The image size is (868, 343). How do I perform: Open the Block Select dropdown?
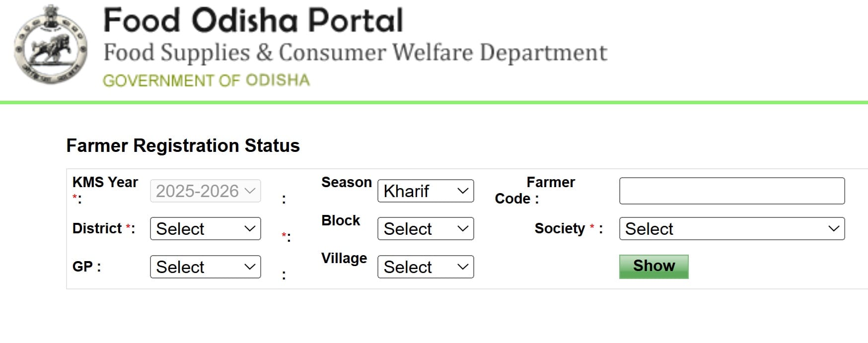tap(425, 229)
